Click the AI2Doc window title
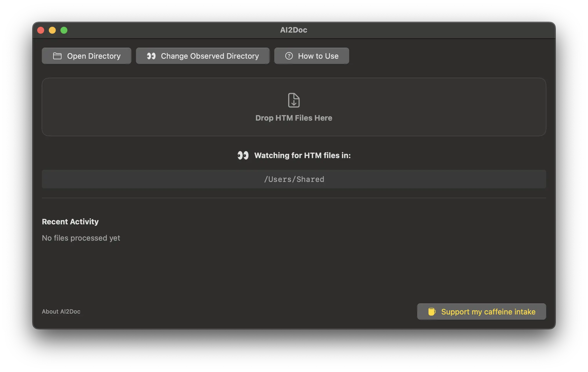This screenshot has height=372, width=588. point(293,30)
